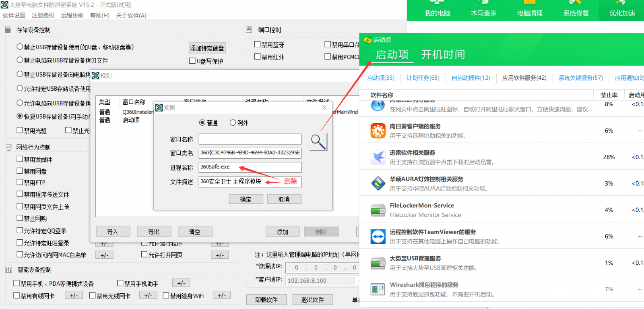Click the TeamViewer service icon
644x309 pixels.
378,236
